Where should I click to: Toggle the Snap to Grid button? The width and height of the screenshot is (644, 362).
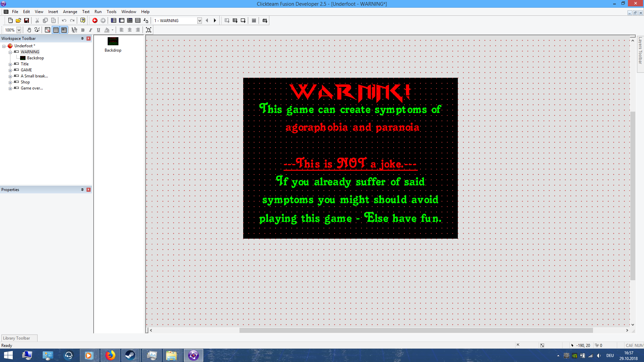(64, 30)
